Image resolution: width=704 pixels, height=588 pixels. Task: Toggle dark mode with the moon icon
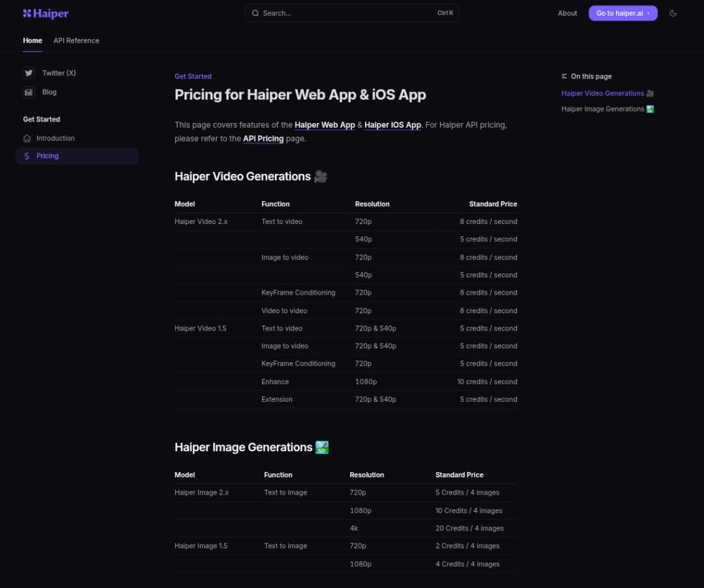673,13
